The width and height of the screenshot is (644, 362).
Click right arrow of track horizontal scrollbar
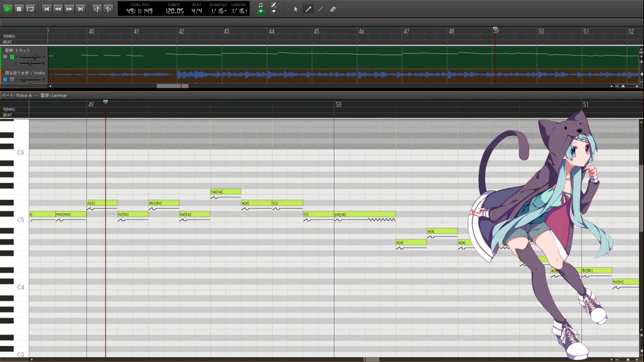click(612, 86)
